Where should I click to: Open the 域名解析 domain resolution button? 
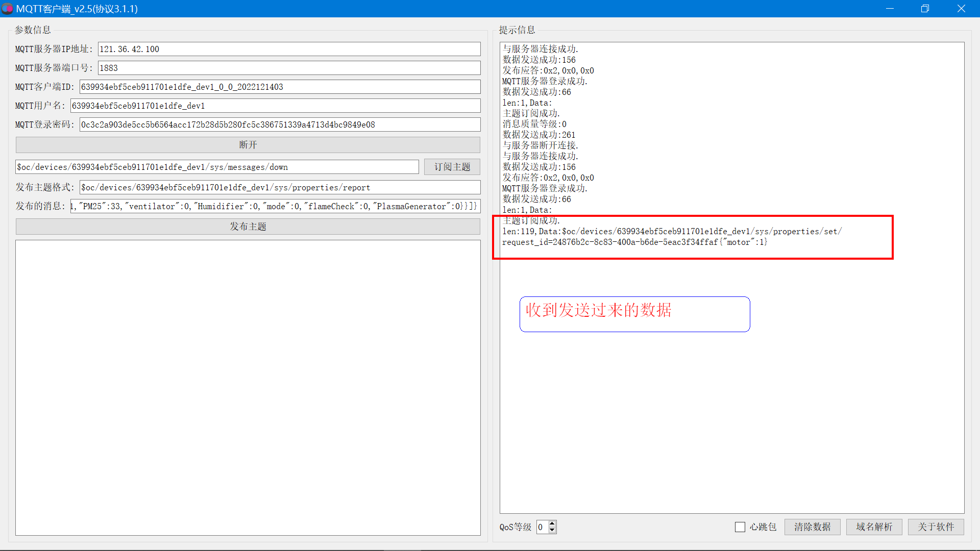click(x=874, y=527)
